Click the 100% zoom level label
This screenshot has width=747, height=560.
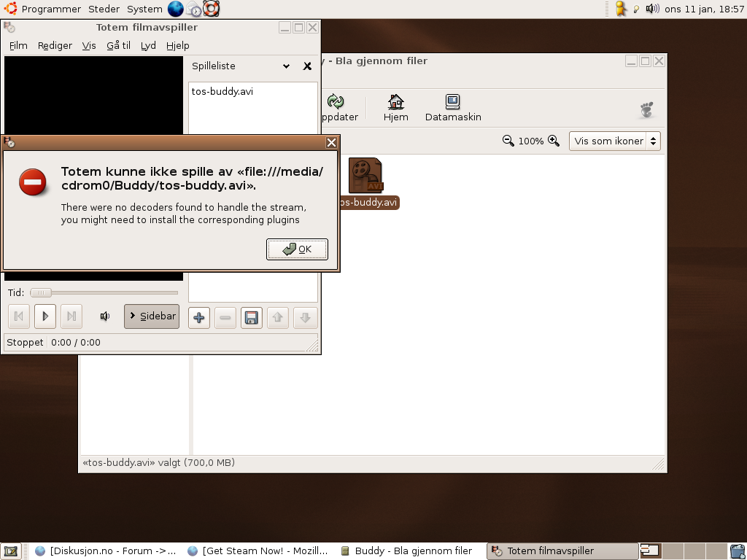pyautogui.click(x=531, y=141)
